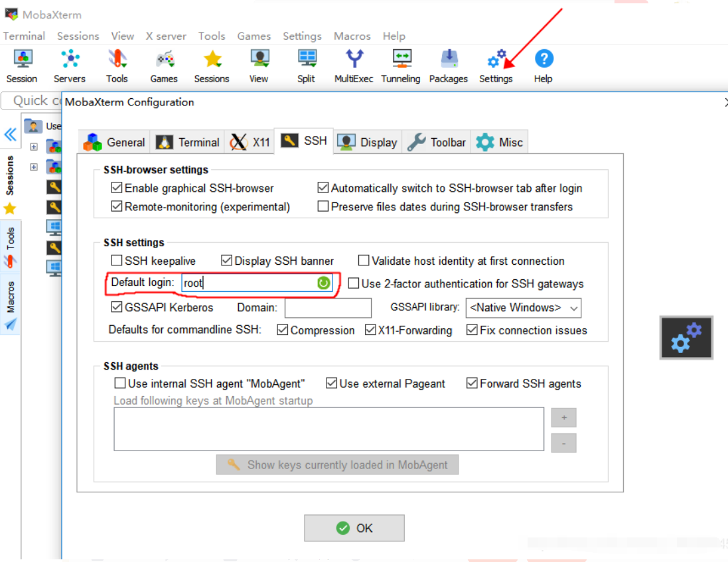The width and height of the screenshot is (728, 562).
Task: Expand second session tree node plus
Action: (34, 167)
